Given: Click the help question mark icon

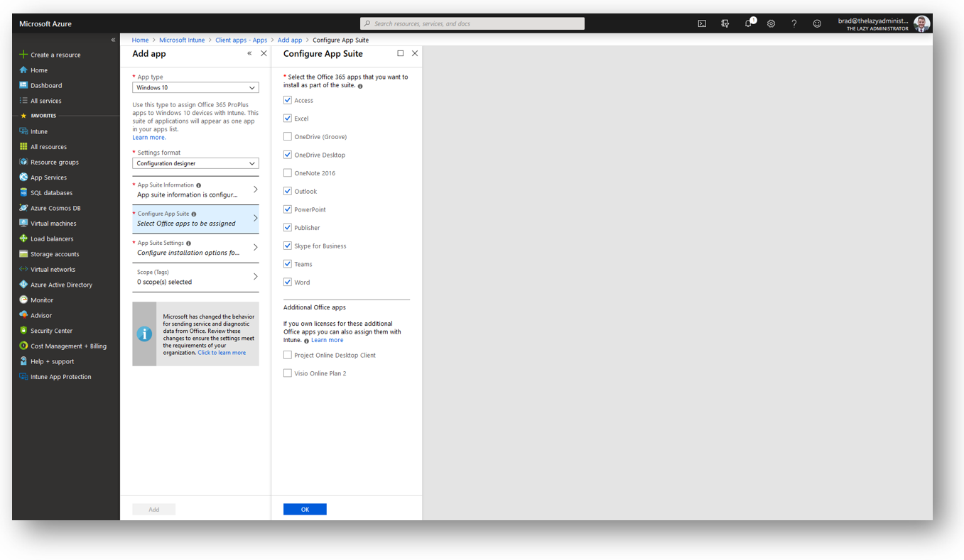Looking at the screenshot, I should pos(794,23).
